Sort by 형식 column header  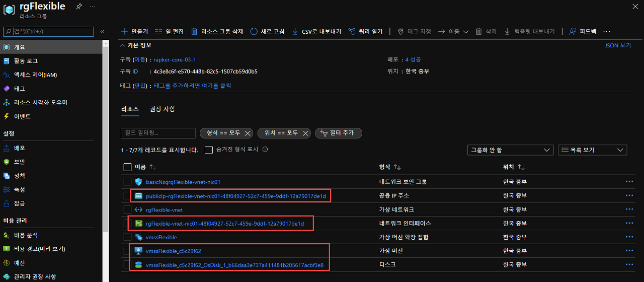[x=389, y=167]
